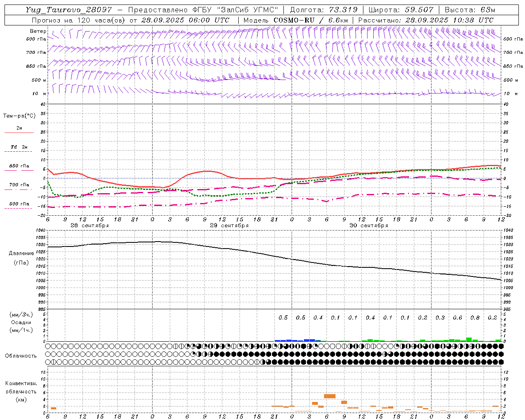
Task: Click the Давление pressure axis label
Action: (x=21, y=253)
